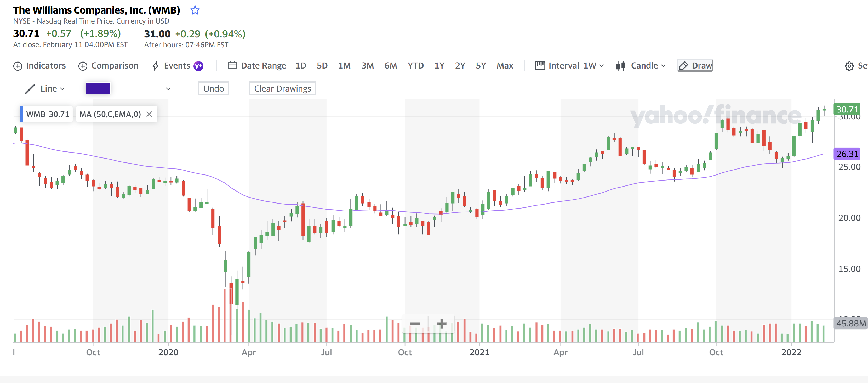The image size is (868, 383).
Task: Click the candlestick chart type icon
Action: [x=620, y=66]
